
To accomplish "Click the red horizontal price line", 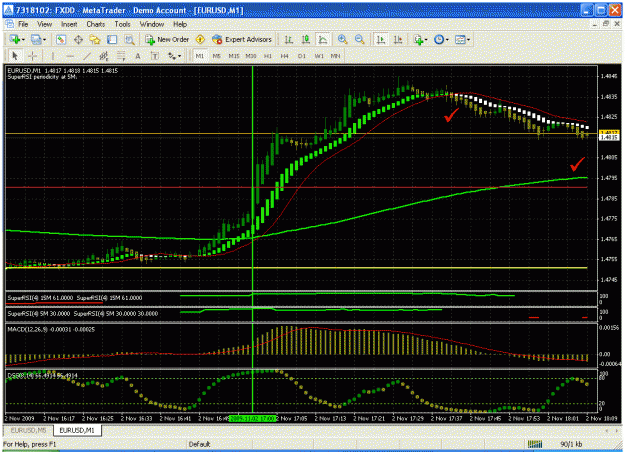I will (296, 187).
